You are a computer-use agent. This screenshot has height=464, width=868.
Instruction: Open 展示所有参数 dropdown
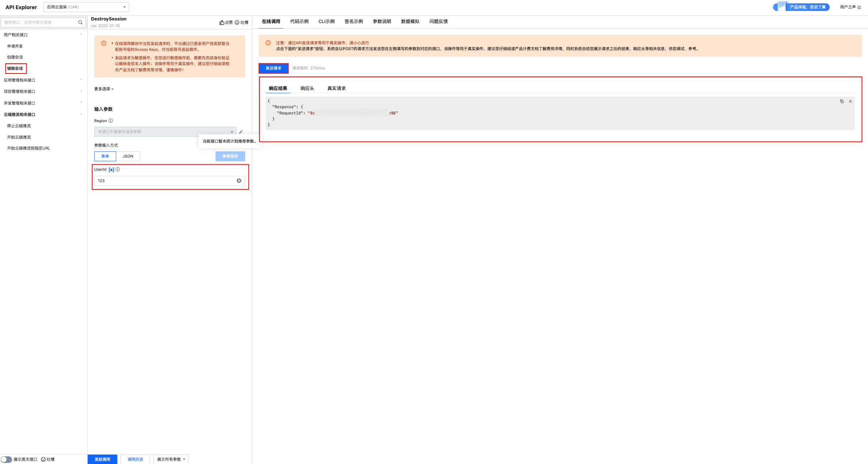click(171, 459)
